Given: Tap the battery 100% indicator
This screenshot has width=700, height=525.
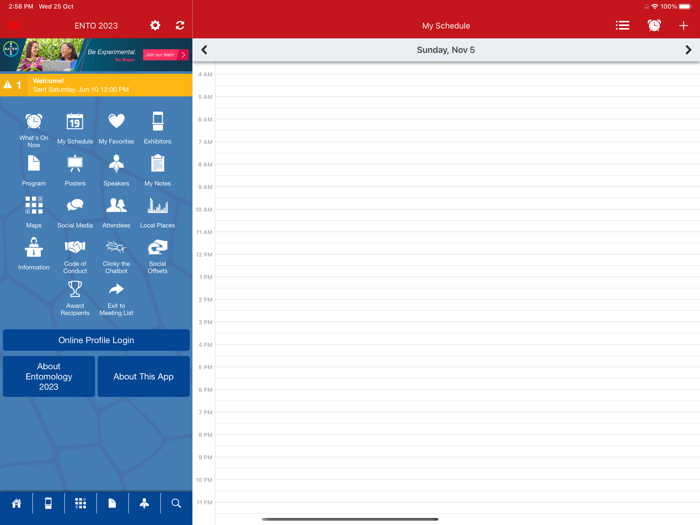Looking at the screenshot, I should 675,6.
